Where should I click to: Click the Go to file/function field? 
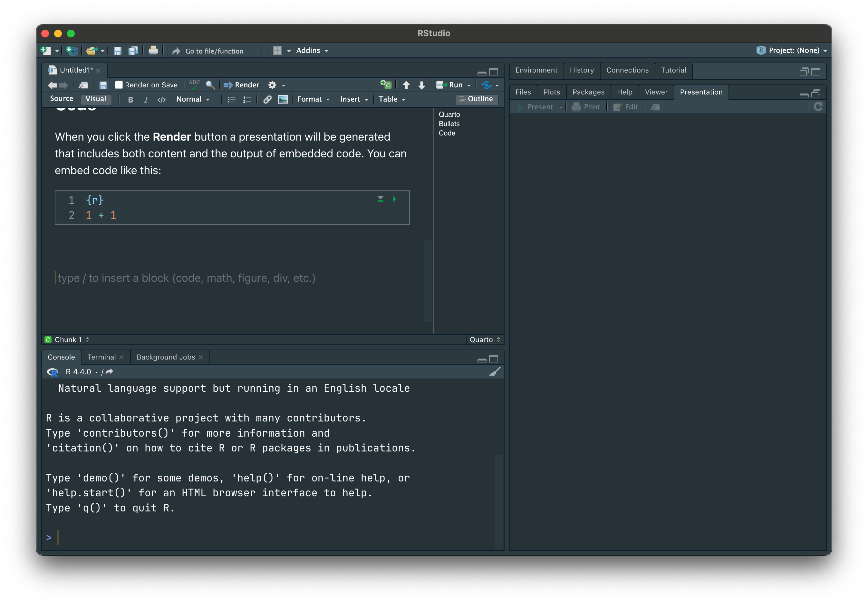214,51
